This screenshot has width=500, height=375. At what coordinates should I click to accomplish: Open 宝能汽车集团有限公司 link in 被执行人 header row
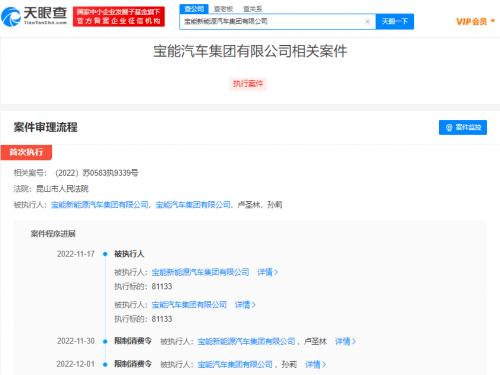(x=193, y=205)
